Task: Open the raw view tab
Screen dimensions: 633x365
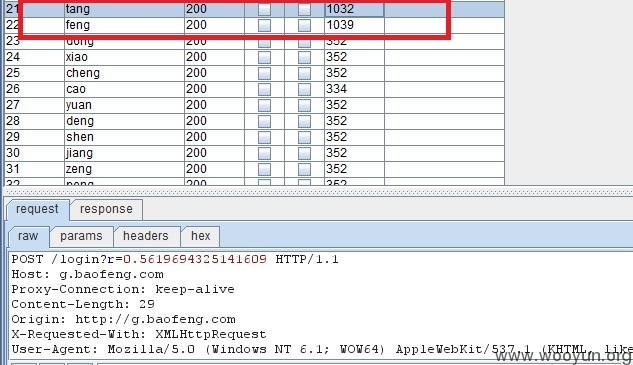Action: coord(28,236)
